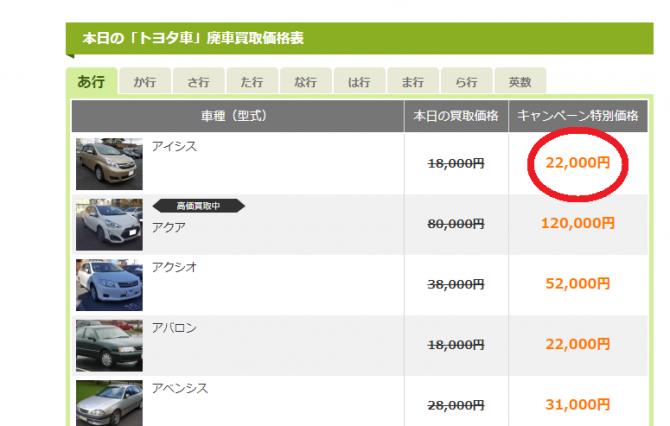Switch to the た行 tab
Viewport: 670px width, 426px height.
coord(252,81)
